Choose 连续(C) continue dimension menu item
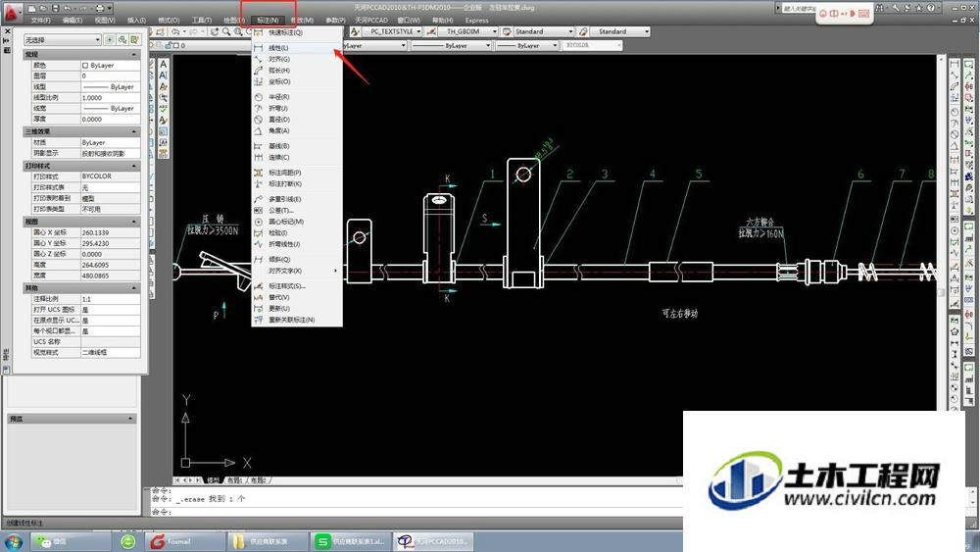980x552 pixels. click(x=297, y=157)
